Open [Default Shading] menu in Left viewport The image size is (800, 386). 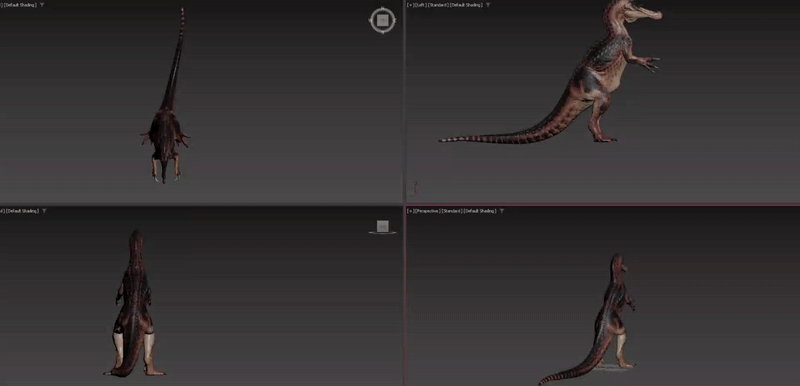(x=466, y=5)
